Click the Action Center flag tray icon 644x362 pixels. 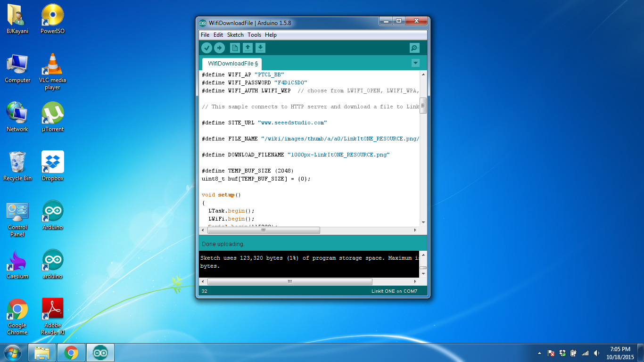pyautogui.click(x=551, y=353)
